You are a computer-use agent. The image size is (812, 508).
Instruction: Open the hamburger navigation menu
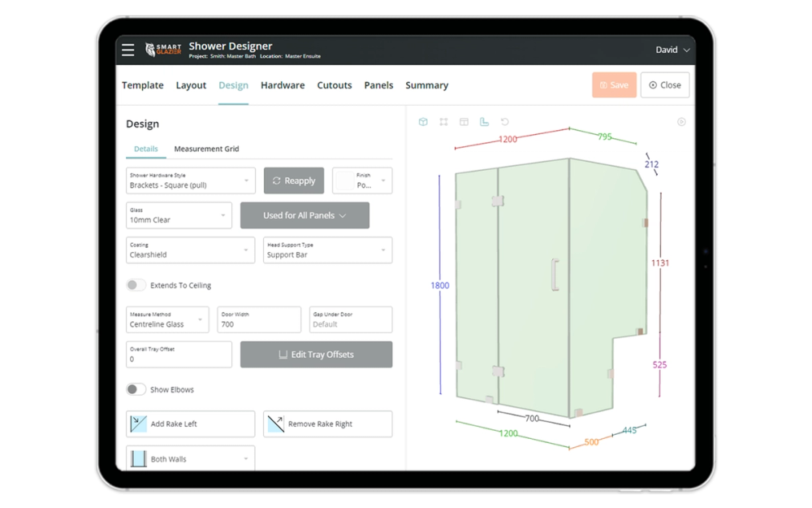[x=127, y=49]
